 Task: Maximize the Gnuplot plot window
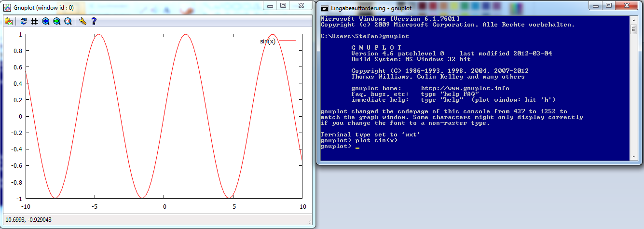pos(284,5)
